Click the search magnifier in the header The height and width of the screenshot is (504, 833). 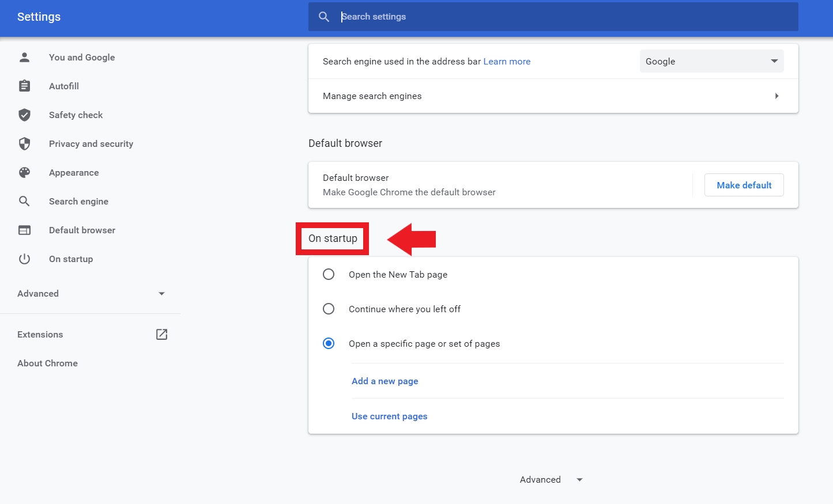click(x=324, y=16)
